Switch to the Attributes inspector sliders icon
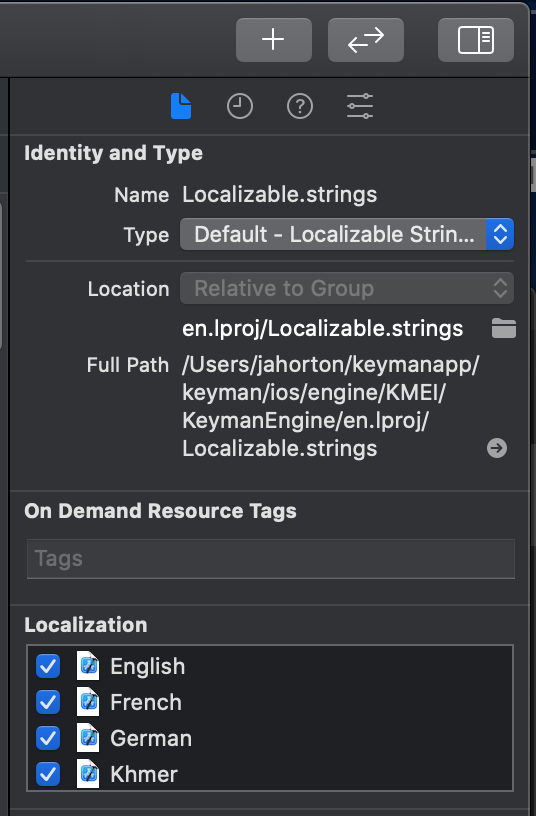Viewport: 536px width, 816px height. coord(360,106)
